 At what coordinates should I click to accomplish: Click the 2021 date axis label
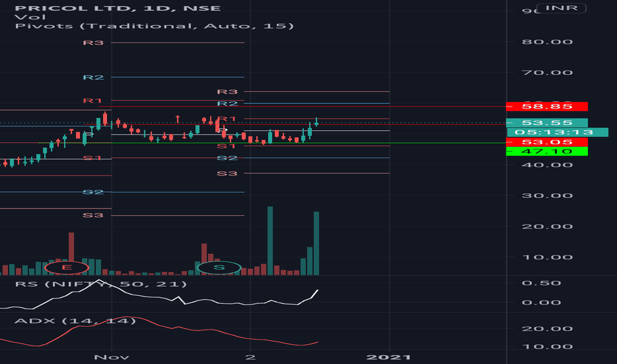pos(389,357)
